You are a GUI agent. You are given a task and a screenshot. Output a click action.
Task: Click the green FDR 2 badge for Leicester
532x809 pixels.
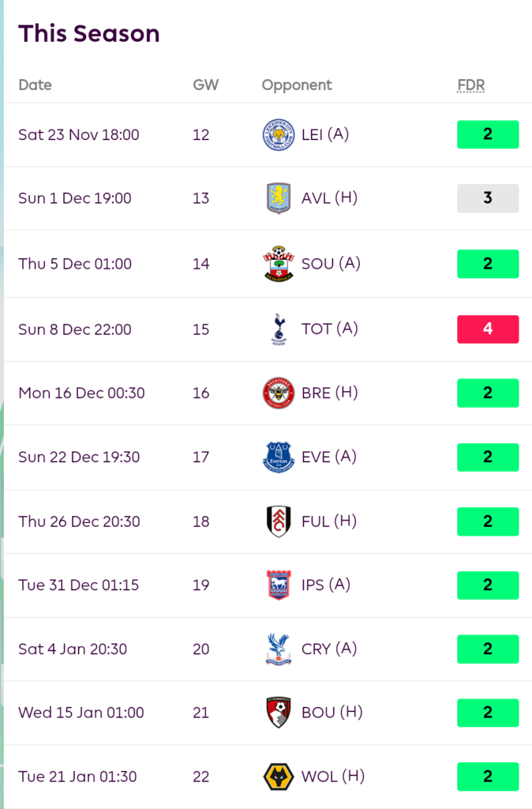(x=487, y=134)
